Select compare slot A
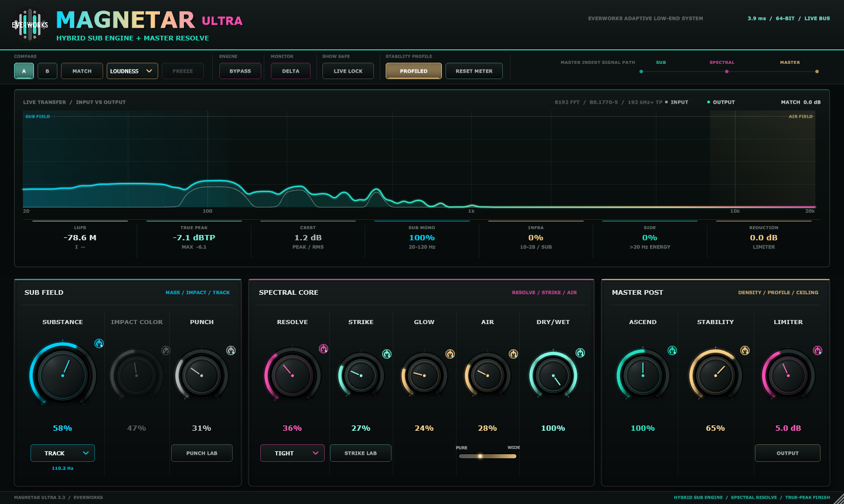 24,71
